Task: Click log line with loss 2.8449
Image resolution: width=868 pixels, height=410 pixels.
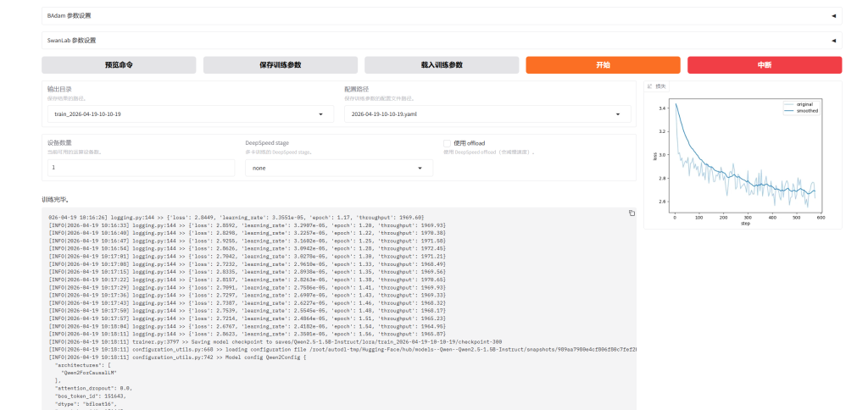Action: point(236,218)
